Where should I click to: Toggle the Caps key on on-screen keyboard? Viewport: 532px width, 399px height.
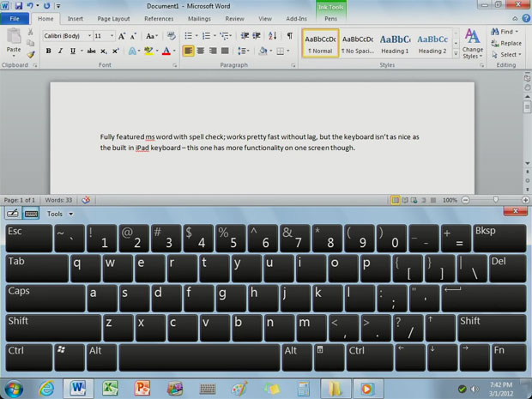(x=45, y=299)
